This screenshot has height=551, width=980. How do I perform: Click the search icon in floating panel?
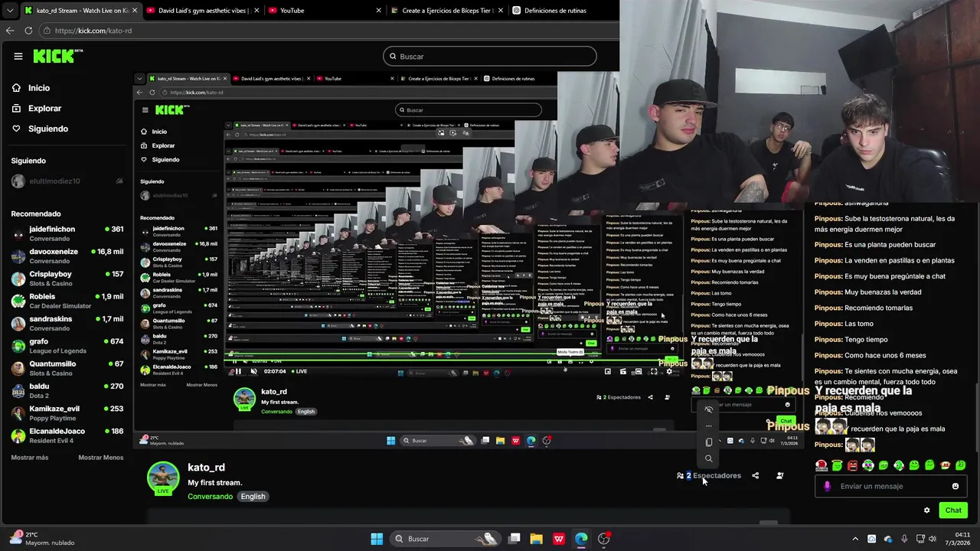click(x=708, y=458)
